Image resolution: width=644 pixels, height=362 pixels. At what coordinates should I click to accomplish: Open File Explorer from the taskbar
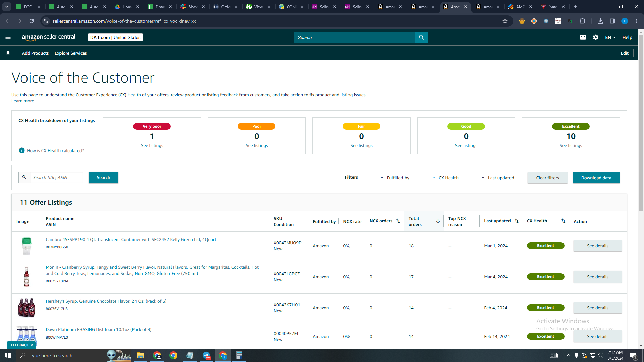pos(140,355)
